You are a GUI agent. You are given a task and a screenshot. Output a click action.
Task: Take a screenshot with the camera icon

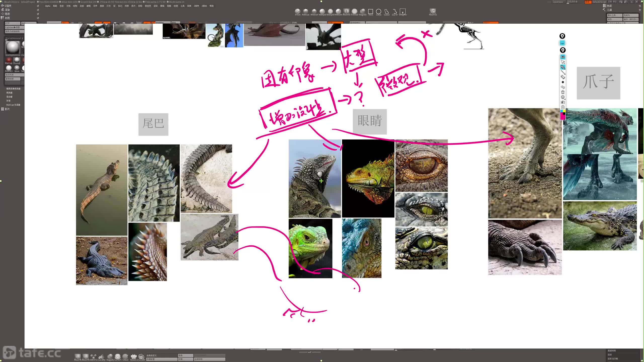tap(563, 102)
